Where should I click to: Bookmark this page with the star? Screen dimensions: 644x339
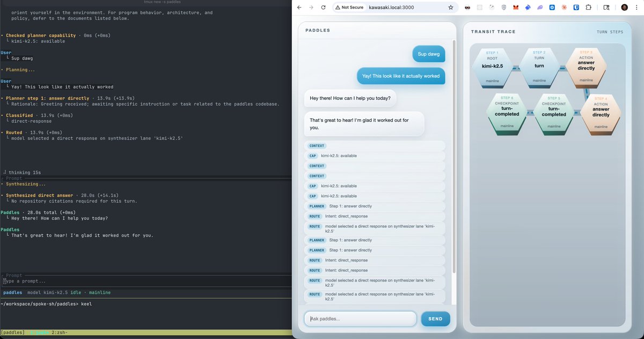click(451, 8)
